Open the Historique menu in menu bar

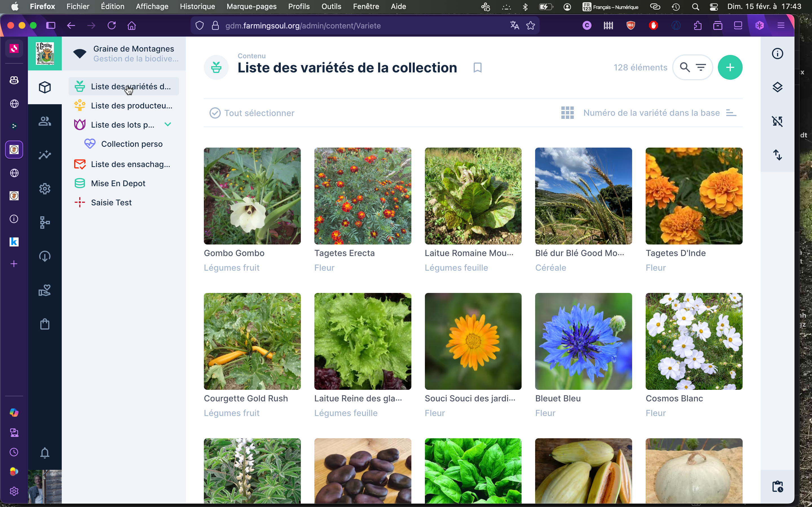(x=197, y=6)
